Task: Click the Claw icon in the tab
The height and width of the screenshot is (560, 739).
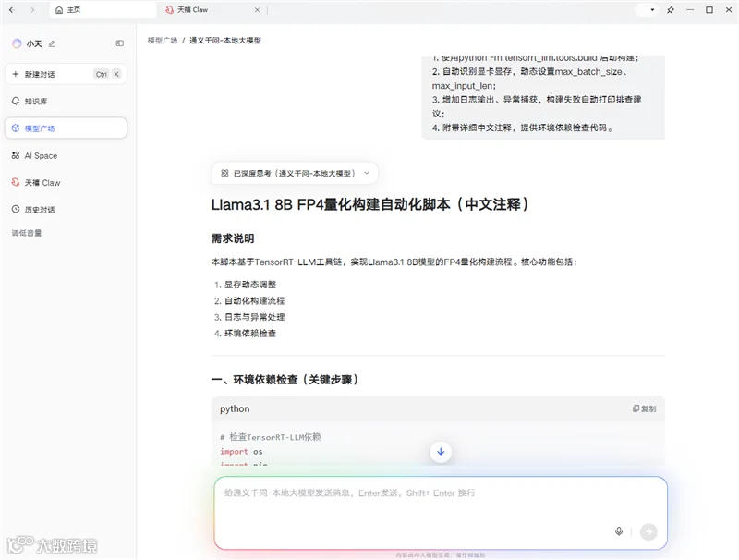Action: coord(169,10)
